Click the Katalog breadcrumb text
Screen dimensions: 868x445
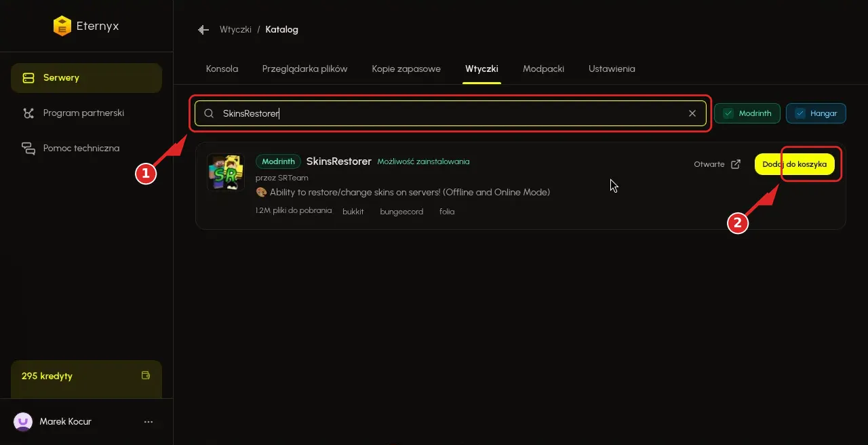tap(281, 30)
